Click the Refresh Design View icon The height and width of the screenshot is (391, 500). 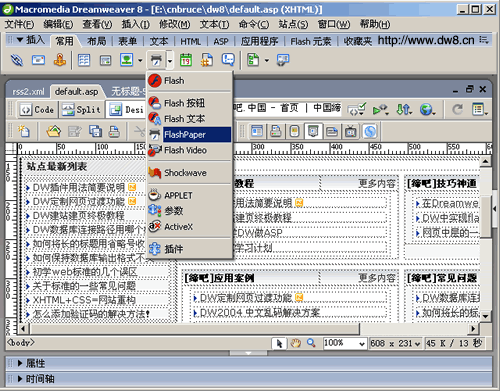pos(458,109)
